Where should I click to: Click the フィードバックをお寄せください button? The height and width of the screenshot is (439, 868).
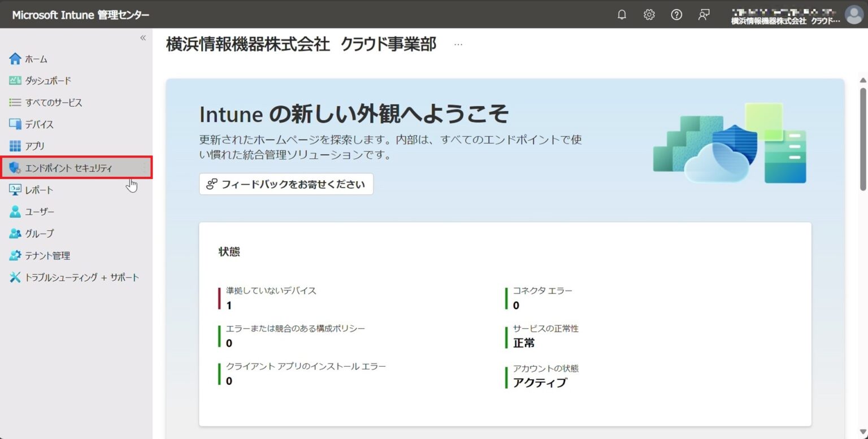click(x=286, y=184)
